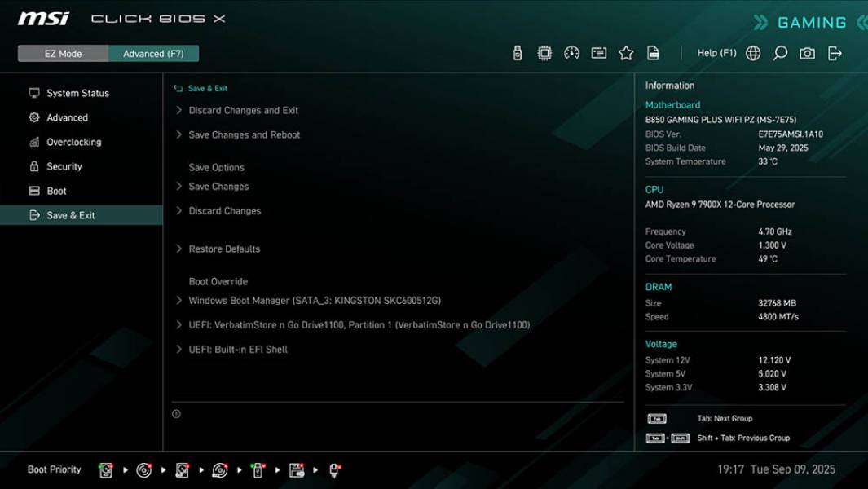Click Help (F1) in the top bar

coord(716,52)
